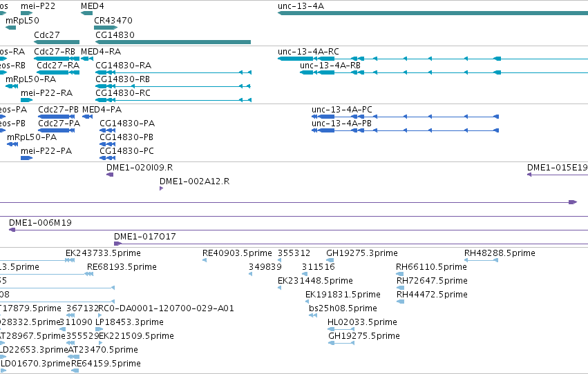Click protein CG14830-PB

[x=108, y=144]
